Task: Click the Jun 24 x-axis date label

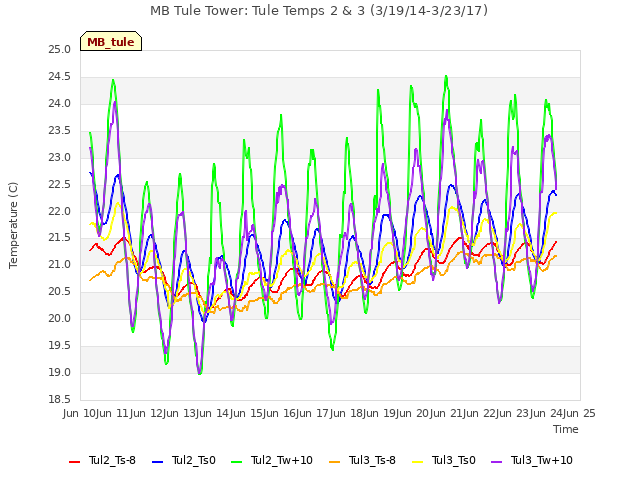Action: coord(547,413)
